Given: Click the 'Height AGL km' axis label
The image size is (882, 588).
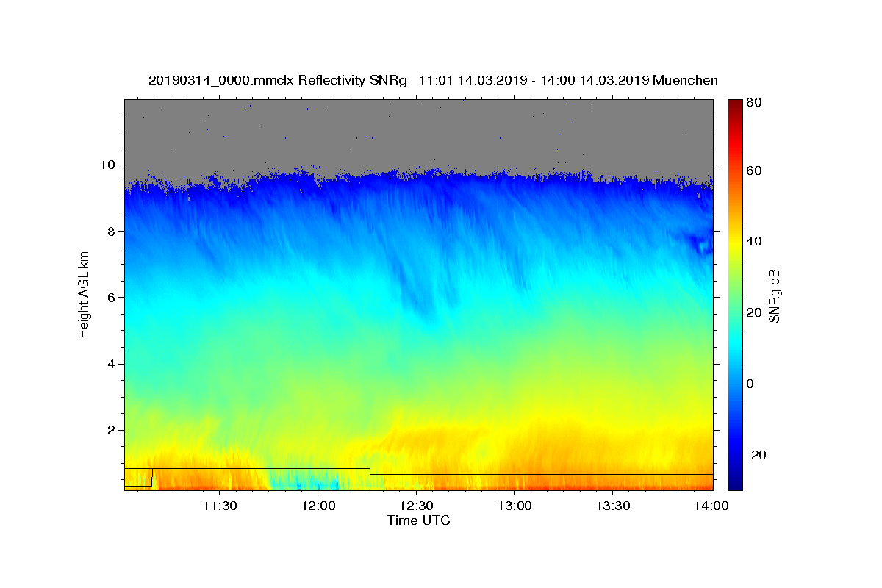Looking at the screenshot, I should [x=84, y=295].
